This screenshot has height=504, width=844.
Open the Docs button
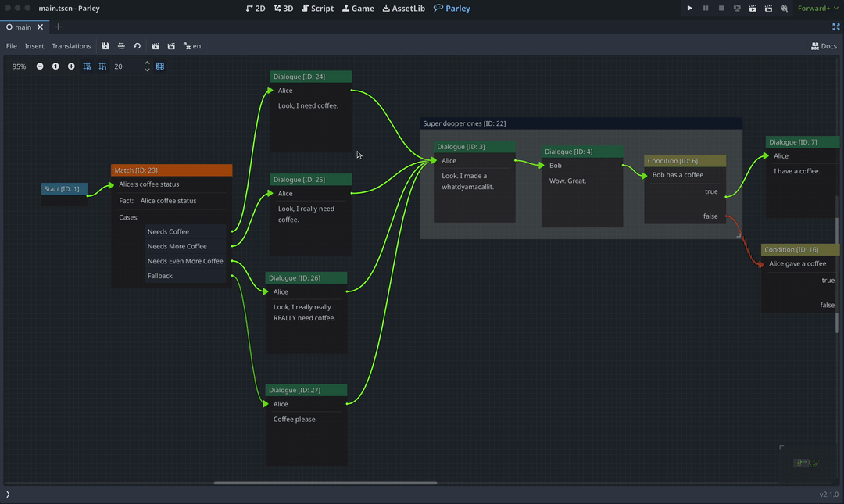click(x=824, y=46)
